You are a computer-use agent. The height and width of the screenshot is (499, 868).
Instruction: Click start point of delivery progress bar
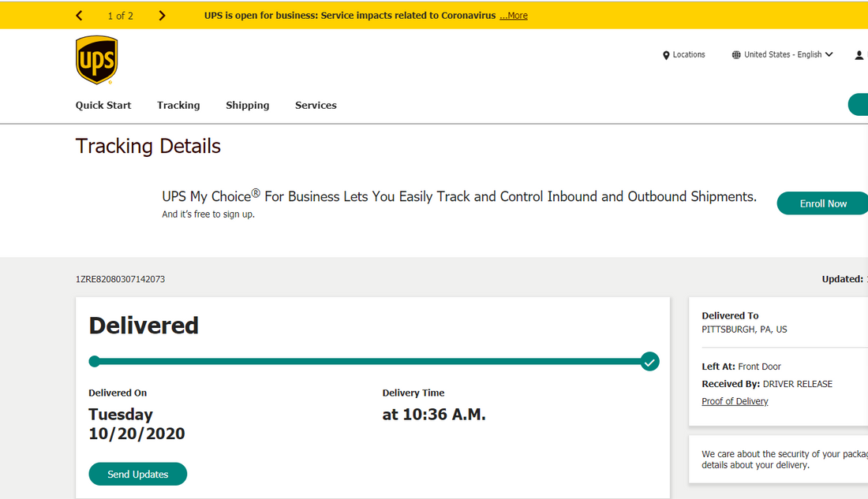click(95, 362)
